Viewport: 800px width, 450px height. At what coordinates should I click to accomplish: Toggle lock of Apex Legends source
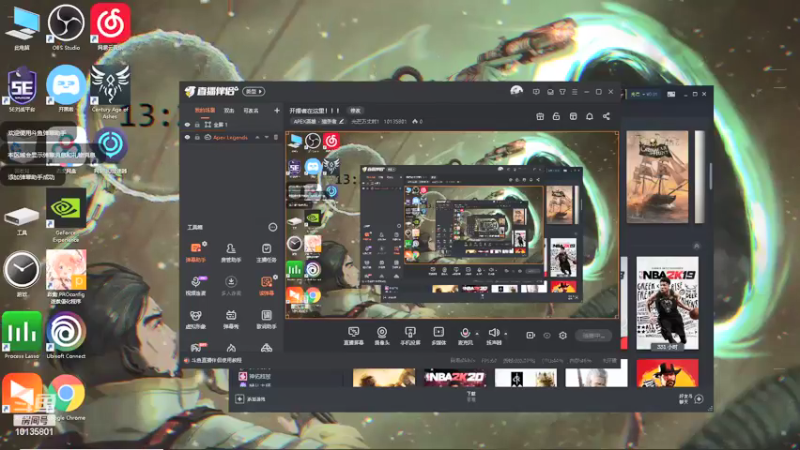pos(197,137)
